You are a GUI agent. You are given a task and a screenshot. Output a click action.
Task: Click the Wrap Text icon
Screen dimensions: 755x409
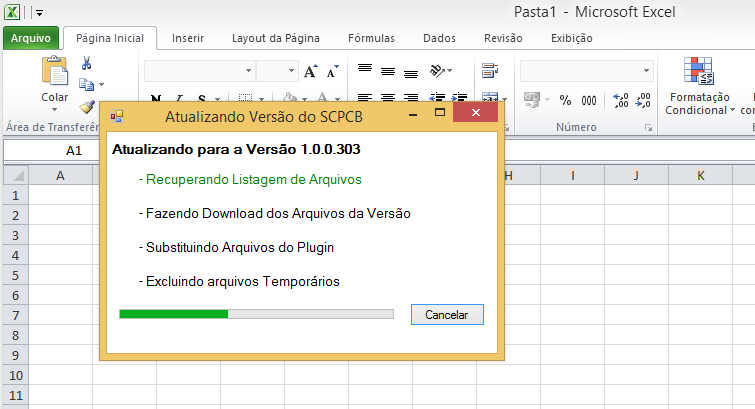click(490, 71)
